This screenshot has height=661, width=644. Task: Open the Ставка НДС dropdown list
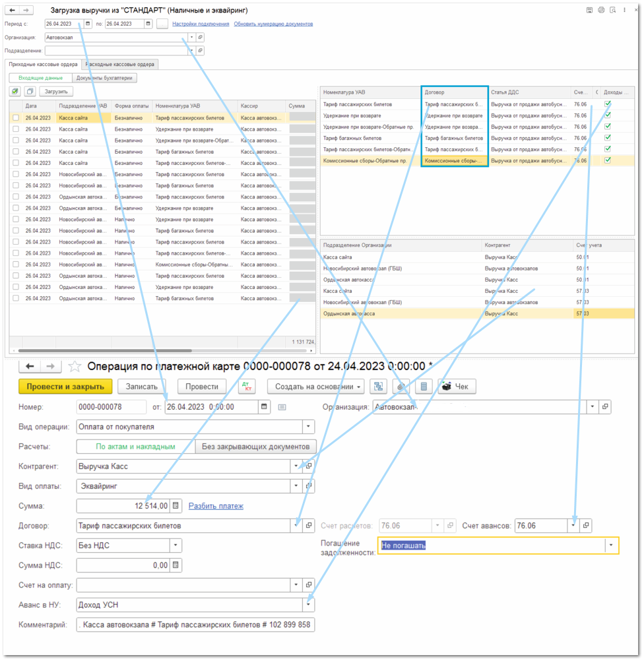click(175, 546)
